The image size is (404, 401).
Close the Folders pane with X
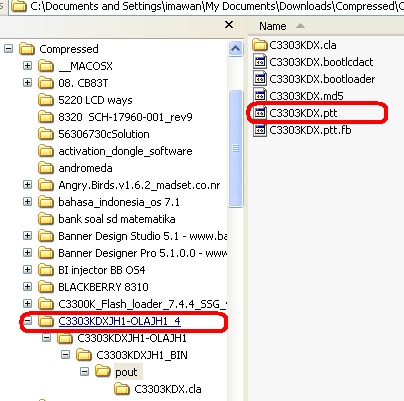[x=229, y=25]
